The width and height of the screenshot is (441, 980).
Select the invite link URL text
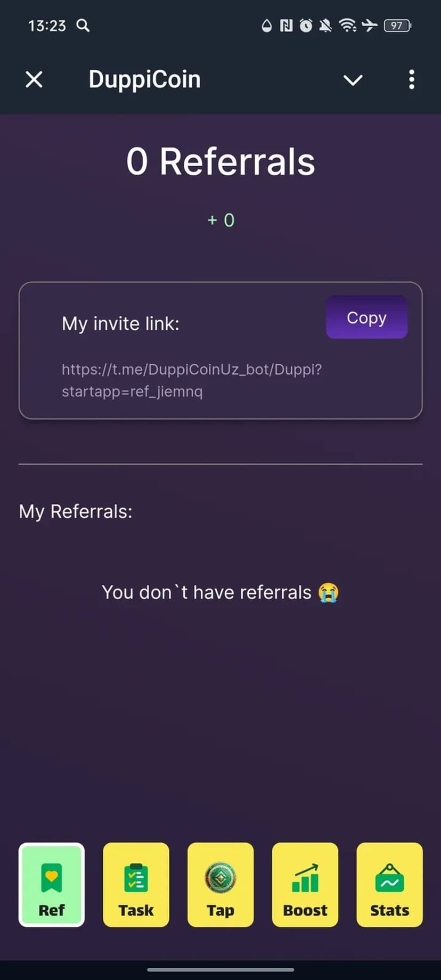(x=192, y=380)
